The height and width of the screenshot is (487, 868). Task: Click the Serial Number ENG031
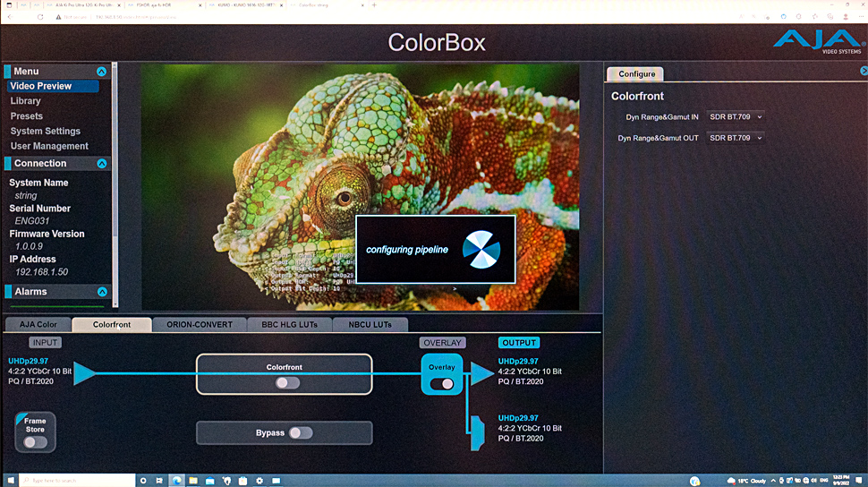click(32, 220)
